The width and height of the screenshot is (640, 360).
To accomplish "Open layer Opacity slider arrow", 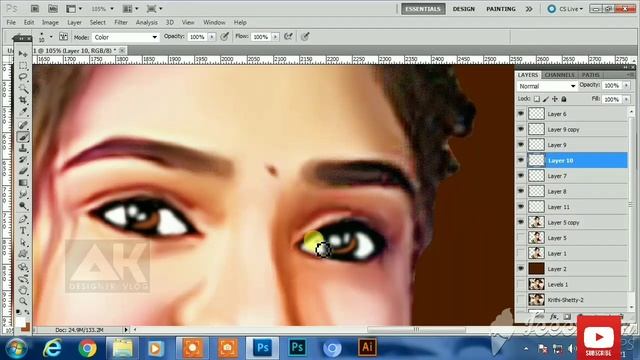I will [626, 85].
